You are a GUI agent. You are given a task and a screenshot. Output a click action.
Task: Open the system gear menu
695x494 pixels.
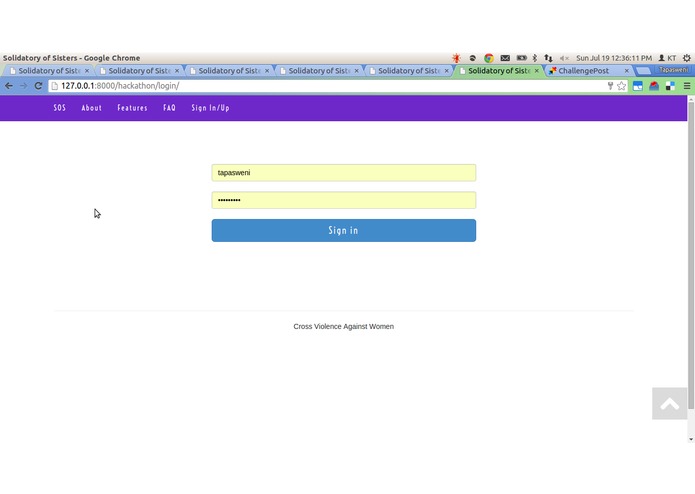pyautogui.click(x=687, y=58)
